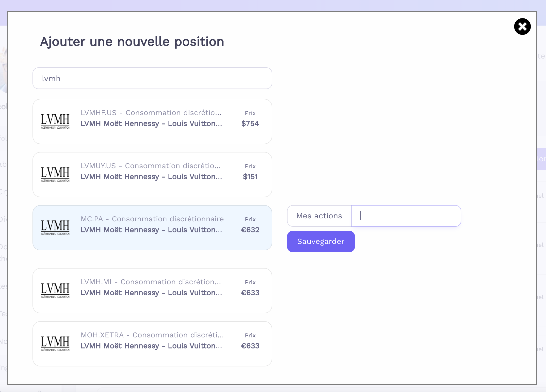
Task: Click the €633 price in LVMH.MI row
Action: coord(250,293)
